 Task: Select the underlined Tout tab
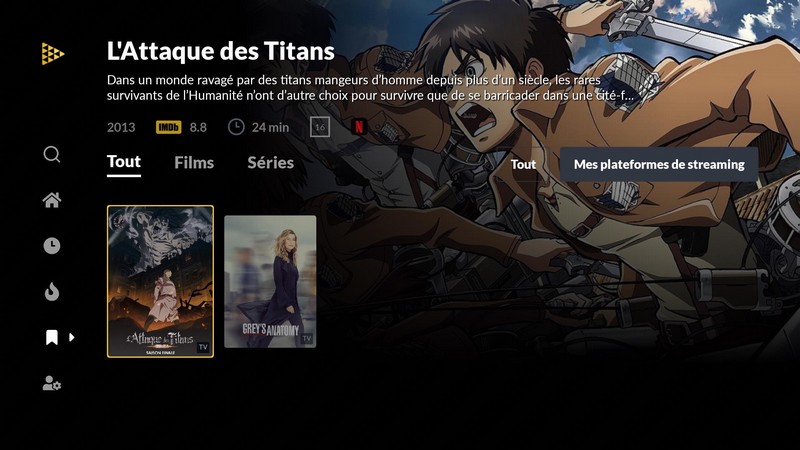pos(124,162)
